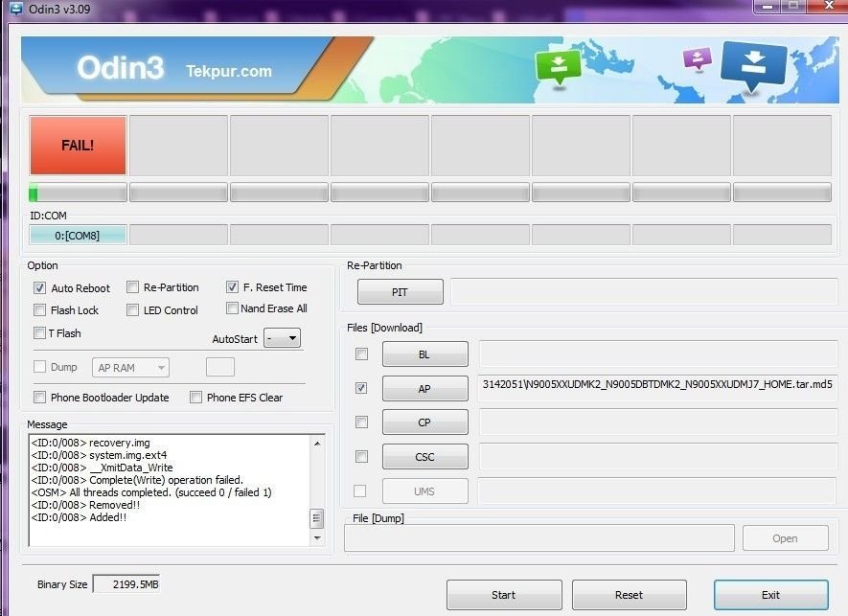Viewport: 848px width, 616px height.
Task: Click the AP file path field
Action: pyautogui.click(x=658, y=388)
